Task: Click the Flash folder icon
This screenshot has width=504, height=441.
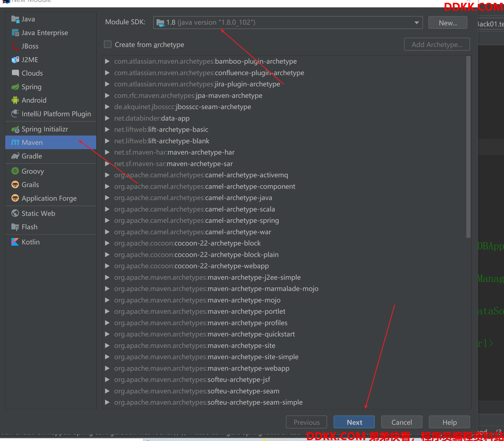Action: 15,227
